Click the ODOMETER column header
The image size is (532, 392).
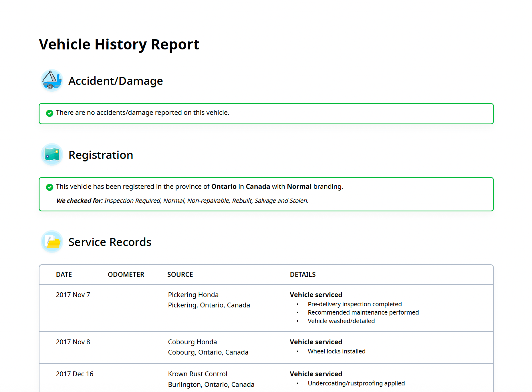(x=126, y=275)
